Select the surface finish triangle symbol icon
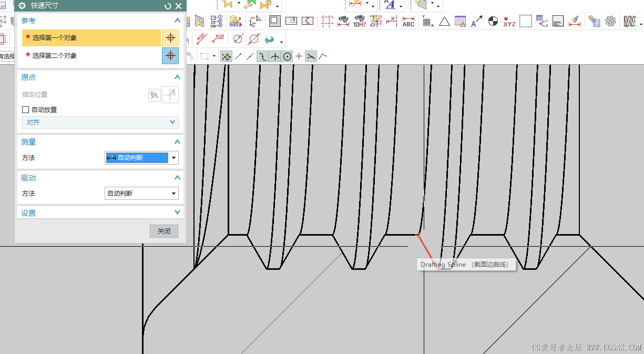The width and height of the screenshot is (644, 354). (444, 21)
